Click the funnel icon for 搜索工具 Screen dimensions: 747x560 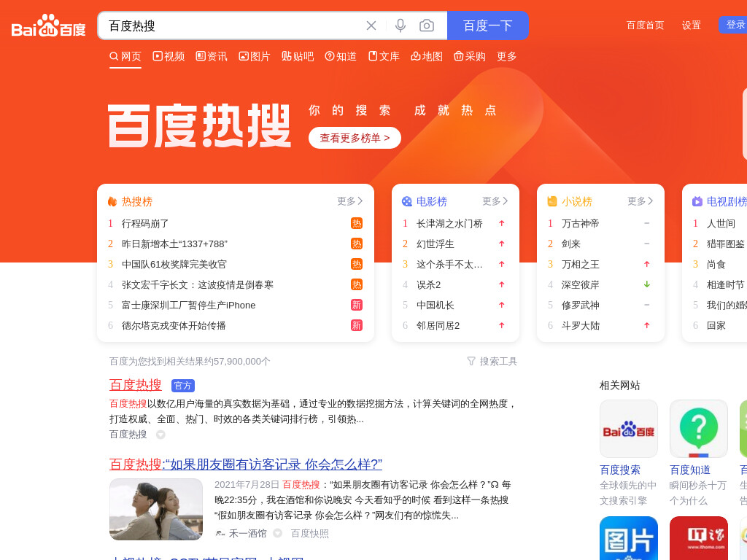point(471,362)
